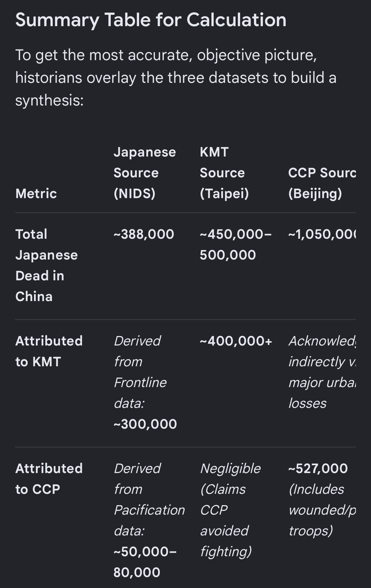371x588 pixels.
Task: Click the word synthesis in the paragraph
Action: click(49, 100)
